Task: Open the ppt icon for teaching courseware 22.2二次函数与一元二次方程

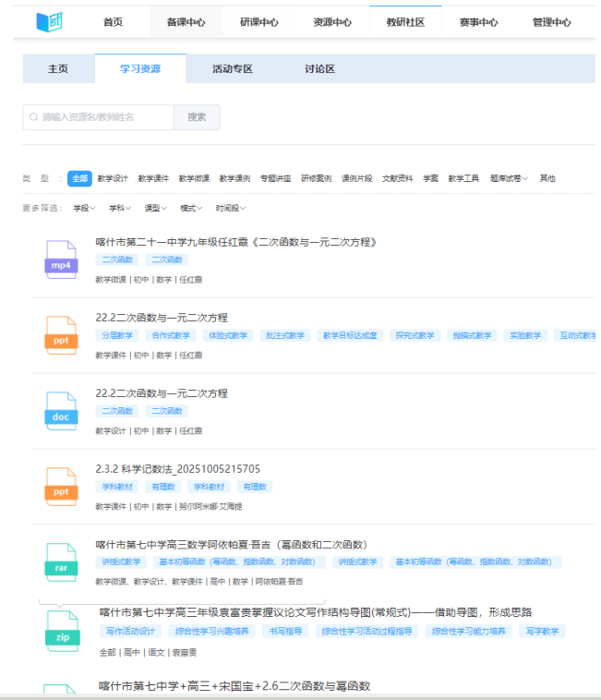Action: [x=61, y=335]
